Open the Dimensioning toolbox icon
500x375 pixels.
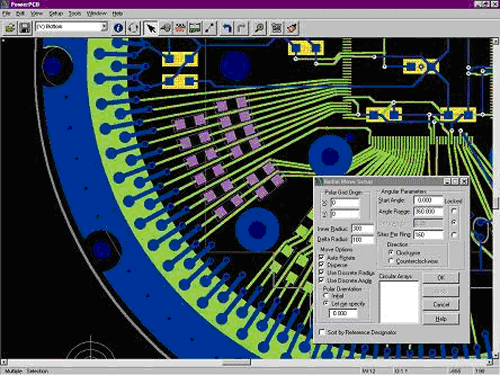(x=195, y=28)
